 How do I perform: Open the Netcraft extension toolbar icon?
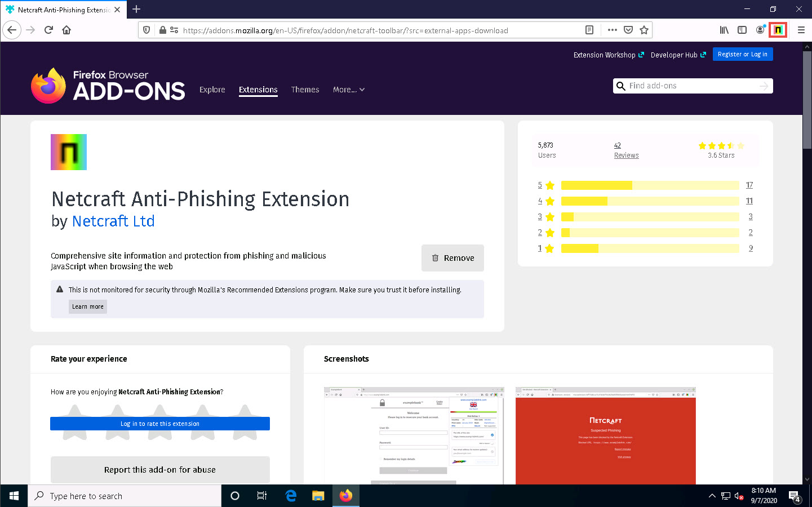(778, 30)
